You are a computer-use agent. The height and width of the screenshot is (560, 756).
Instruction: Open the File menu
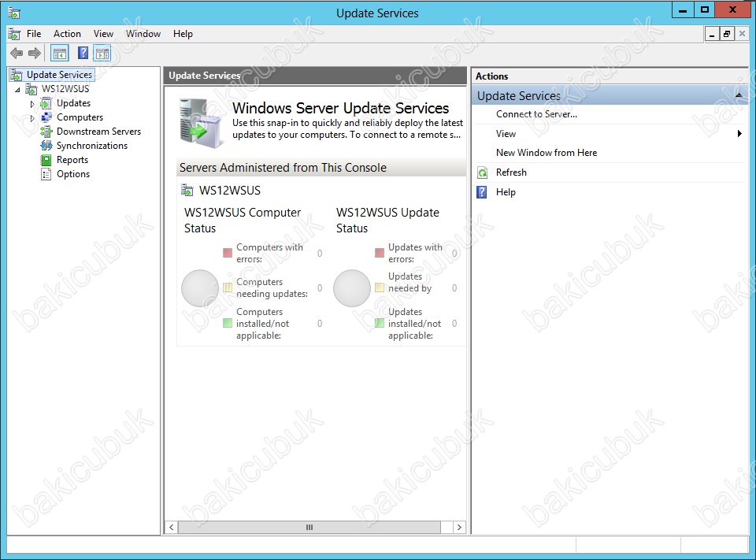coord(34,34)
